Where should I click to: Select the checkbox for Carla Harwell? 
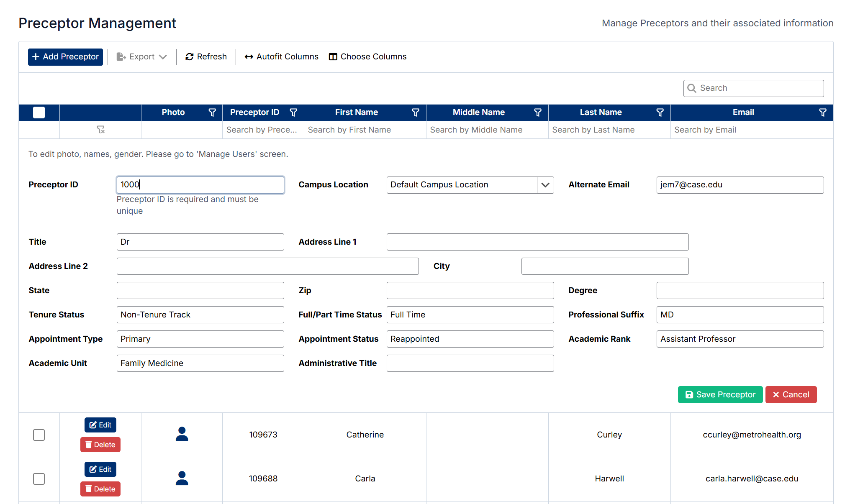pyautogui.click(x=39, y=479)
